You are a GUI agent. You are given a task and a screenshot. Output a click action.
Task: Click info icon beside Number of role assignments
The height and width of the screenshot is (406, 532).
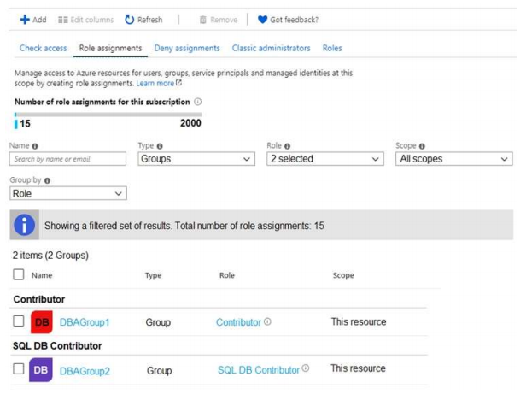pos(197,102)
